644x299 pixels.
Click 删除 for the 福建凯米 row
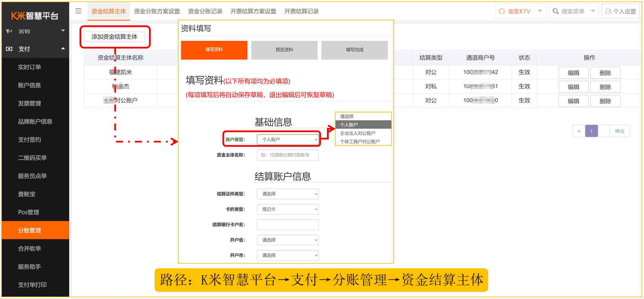[x=605, y=73]
